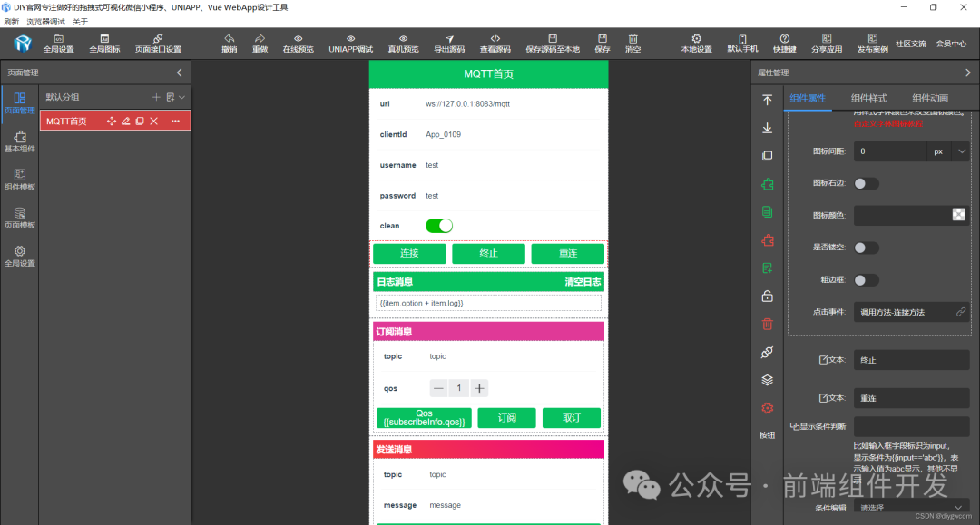Click the 连接 button
This screenshot has width=980, height=525.
click(x=409, y=254)
